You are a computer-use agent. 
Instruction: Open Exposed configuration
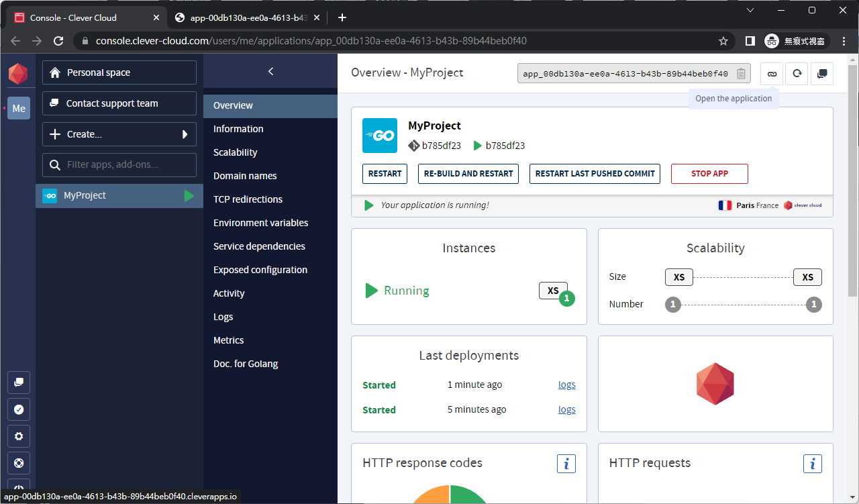270,270
